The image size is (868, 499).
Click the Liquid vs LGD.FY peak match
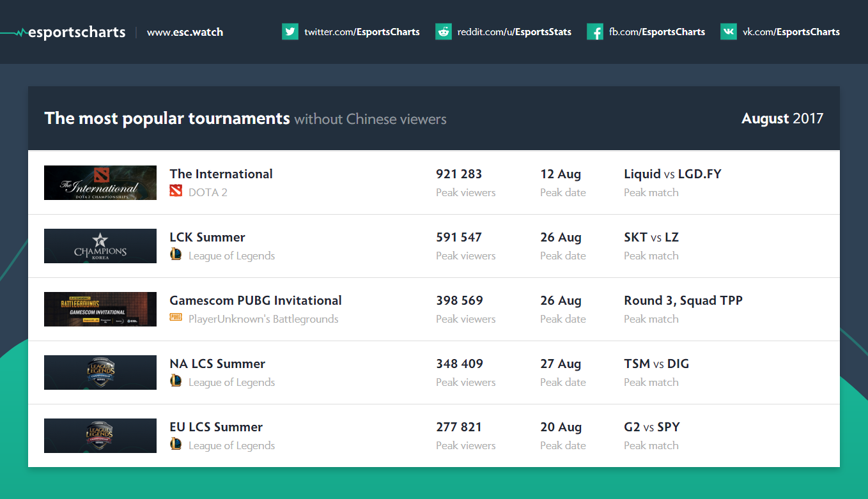click(672, 174)
